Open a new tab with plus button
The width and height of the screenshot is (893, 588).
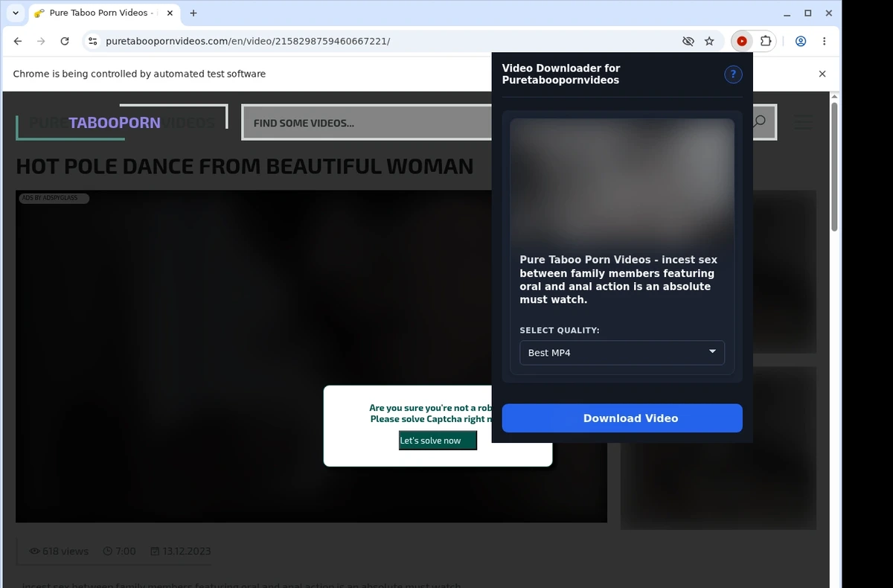coord(193,13)
